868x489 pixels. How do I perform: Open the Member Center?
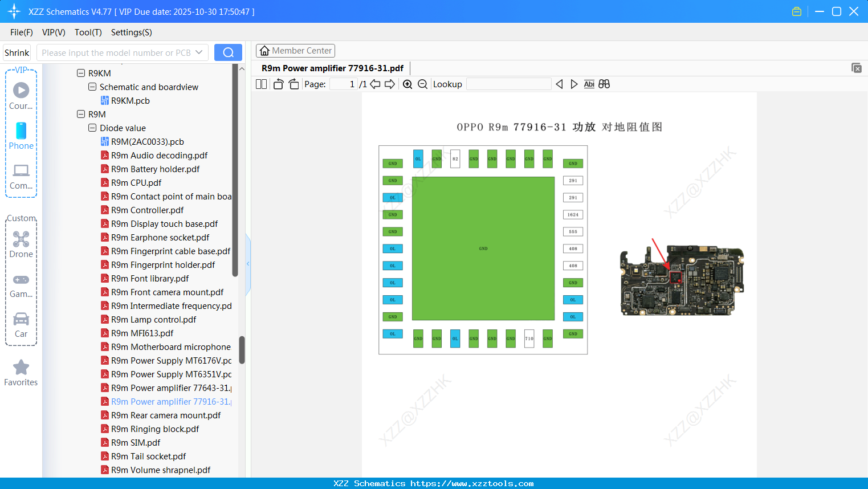(295, 51)
